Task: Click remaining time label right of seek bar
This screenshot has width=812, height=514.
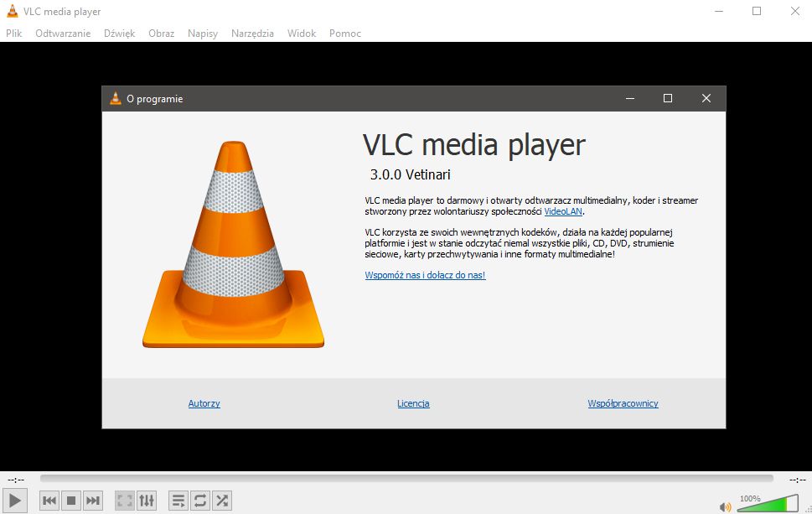Action: [x=797, y=480]
